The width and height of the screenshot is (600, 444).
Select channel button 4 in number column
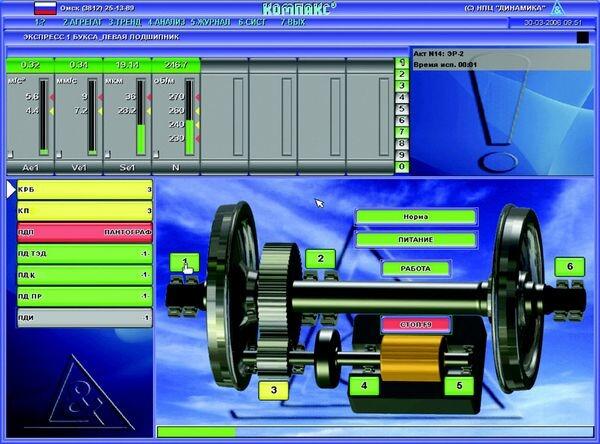click(x=402, y=97)
